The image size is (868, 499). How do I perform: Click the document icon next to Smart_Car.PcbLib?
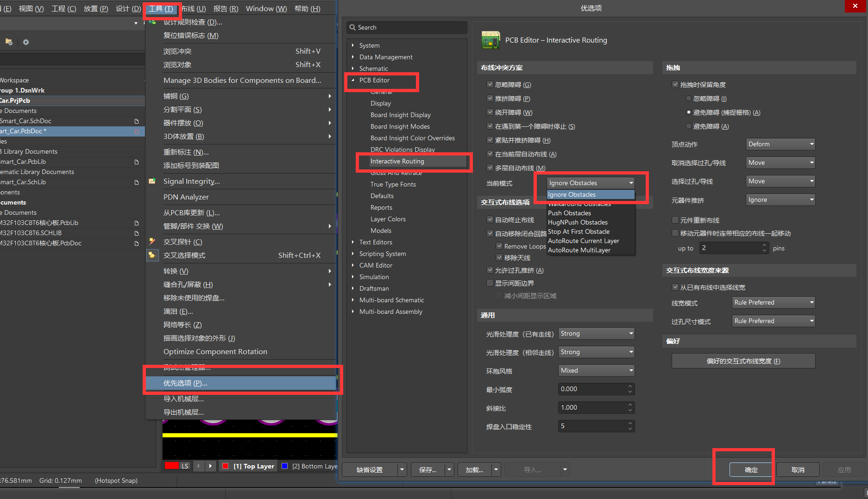point(137,162)
